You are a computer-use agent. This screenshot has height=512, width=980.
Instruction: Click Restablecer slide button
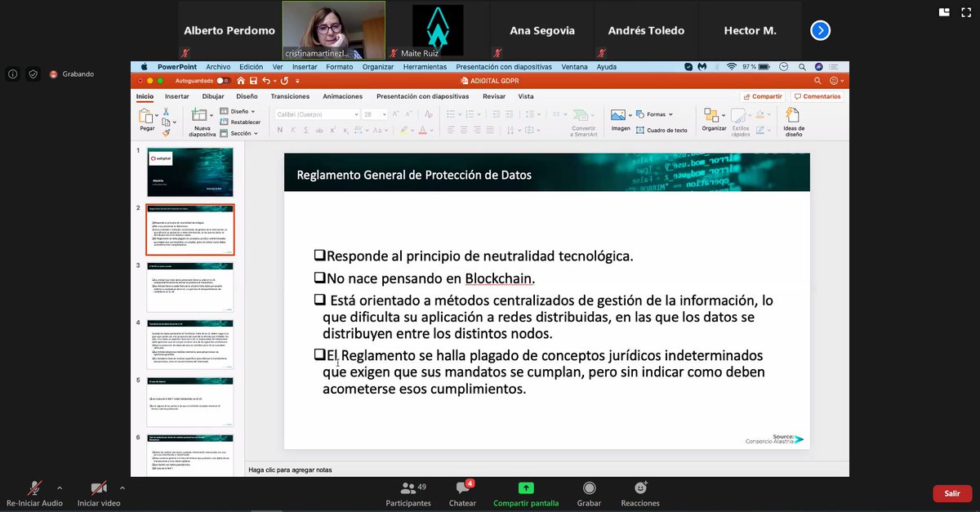tap(240, 122)
